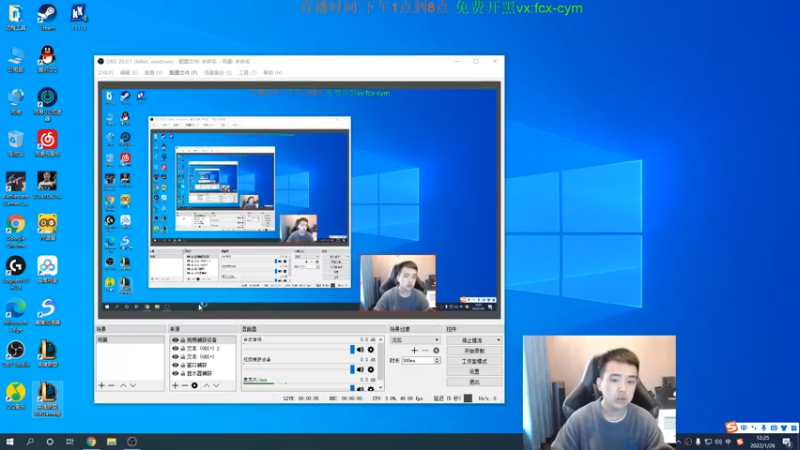Open the NetEase Cloud Music desktop icon

[x=47, y=143]
